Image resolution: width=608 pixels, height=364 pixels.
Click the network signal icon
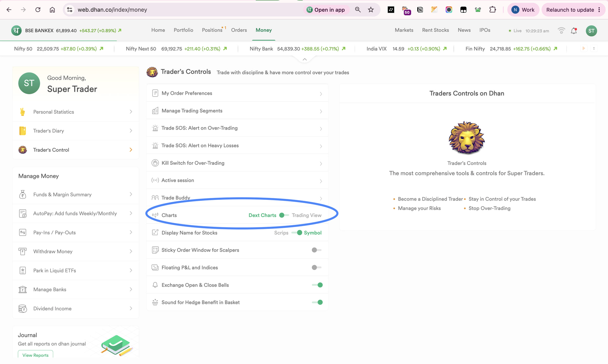click(561, 31)
